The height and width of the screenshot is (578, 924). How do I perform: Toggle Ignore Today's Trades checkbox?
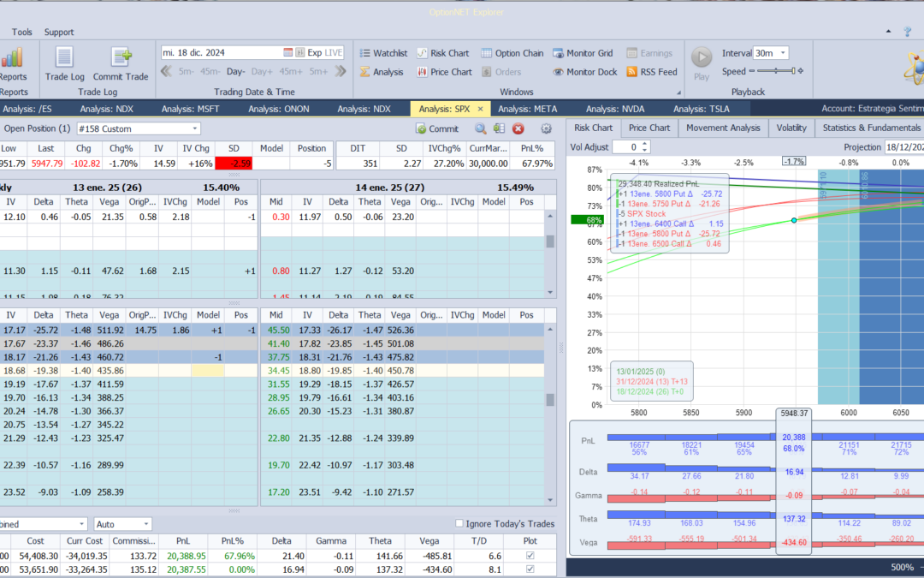pyautogui.click(x=459, y=524)
